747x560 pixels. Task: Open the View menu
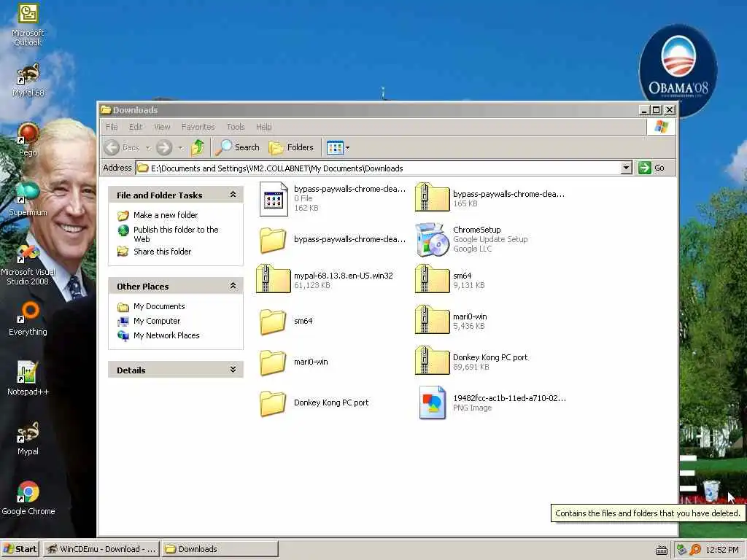tap(162, 127)
